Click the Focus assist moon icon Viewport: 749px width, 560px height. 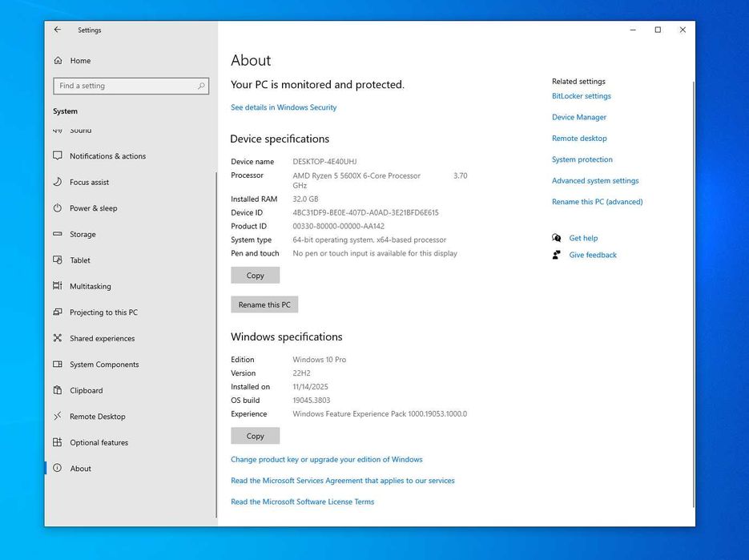[58, 182]
